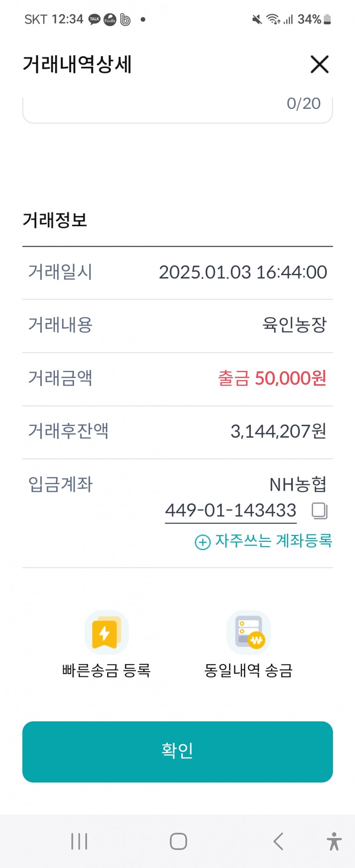Viewport: 355px width, 868px height.
Task: Tap the Wi-Fi status icon
Action: [x=273, y=19]
